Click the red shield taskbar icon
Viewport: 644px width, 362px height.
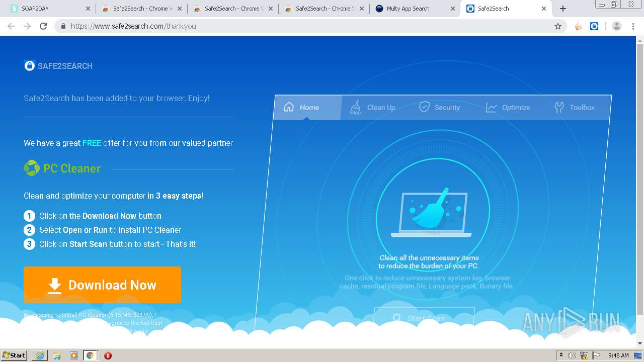click(x=108, y=355)
